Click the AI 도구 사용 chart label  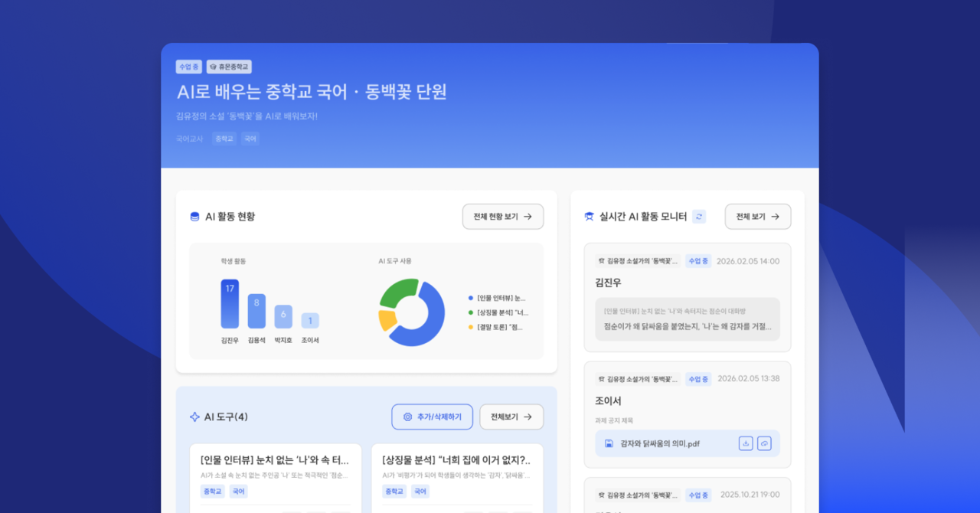(x=395, y=261)
